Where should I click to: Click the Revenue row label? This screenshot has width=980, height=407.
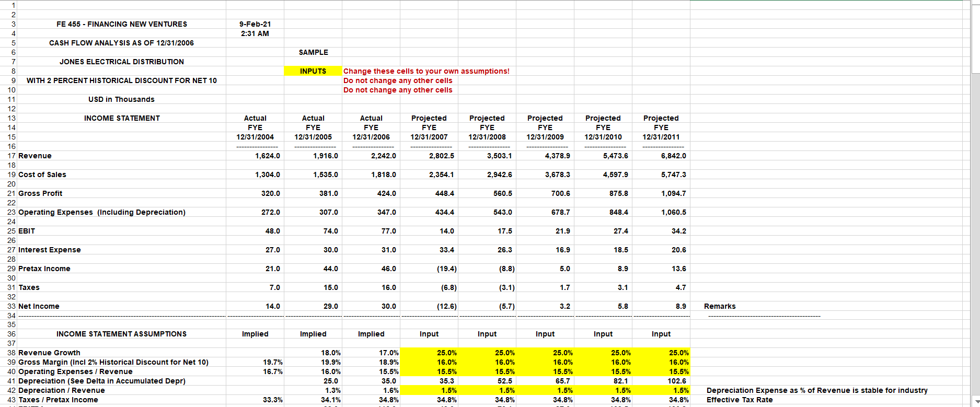point(35,156)
